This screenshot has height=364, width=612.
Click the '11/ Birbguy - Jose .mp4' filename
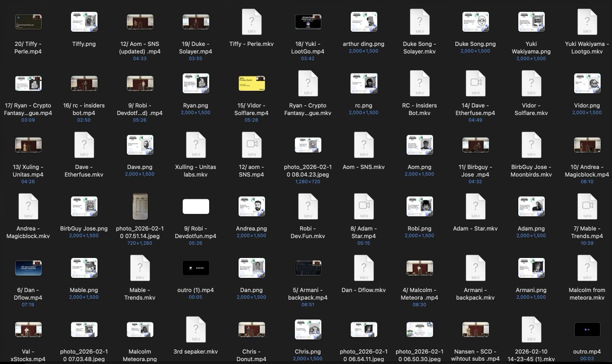point(475,171)
